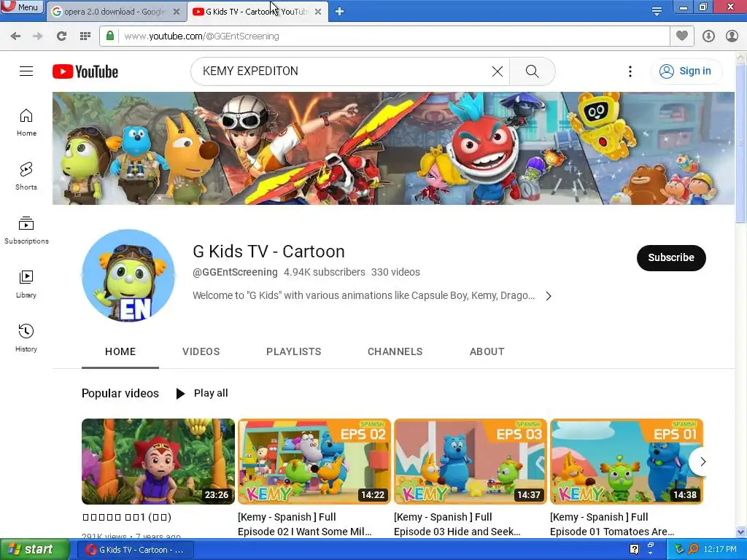Open the Kemy EPS 03 thumbnail

[x=471, y=462]
